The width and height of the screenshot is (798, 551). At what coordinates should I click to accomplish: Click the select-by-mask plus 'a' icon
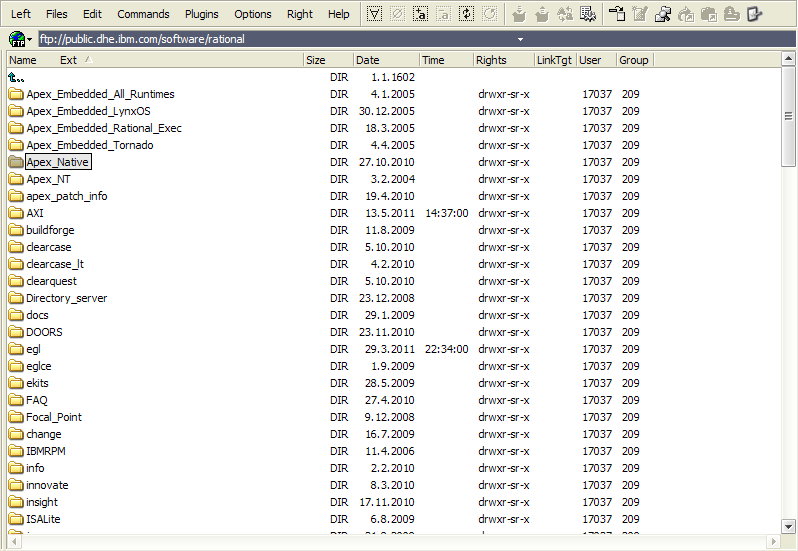pos(420,14)
